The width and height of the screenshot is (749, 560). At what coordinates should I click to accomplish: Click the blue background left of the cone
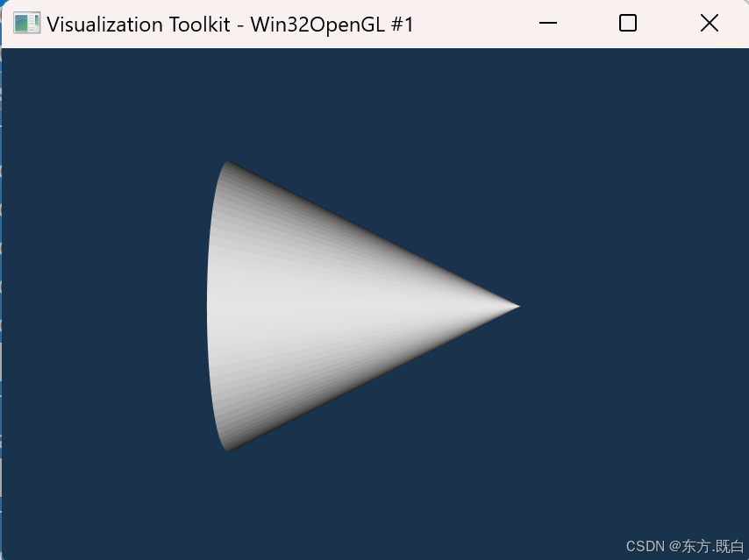coord(105,306)
